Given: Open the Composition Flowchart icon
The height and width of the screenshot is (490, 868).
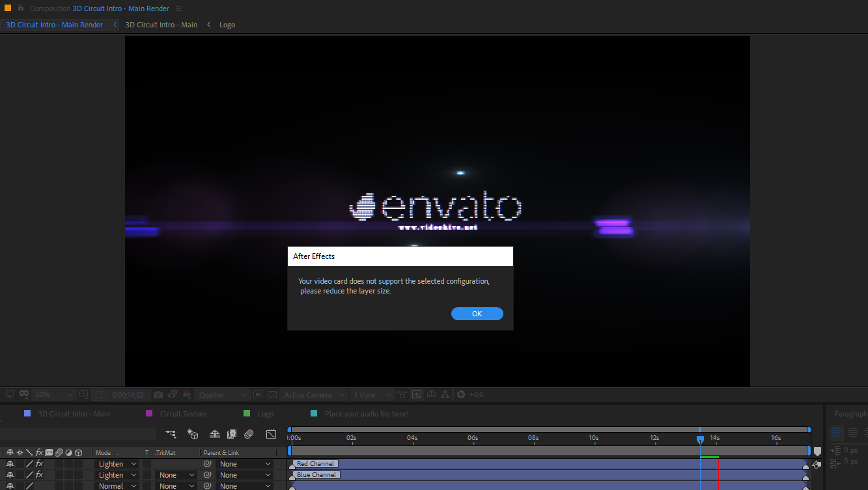Looking at the screenshot, I should [445, 394].
